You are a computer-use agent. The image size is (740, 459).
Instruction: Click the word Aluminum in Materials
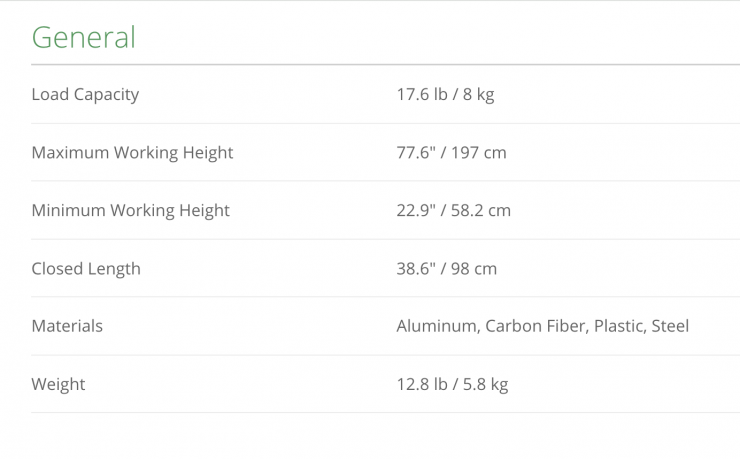435,326
